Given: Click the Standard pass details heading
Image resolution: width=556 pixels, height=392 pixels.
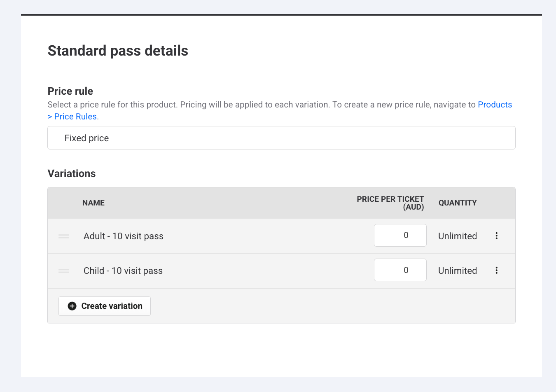Looking at the screenshot, I should click(118, 51).
